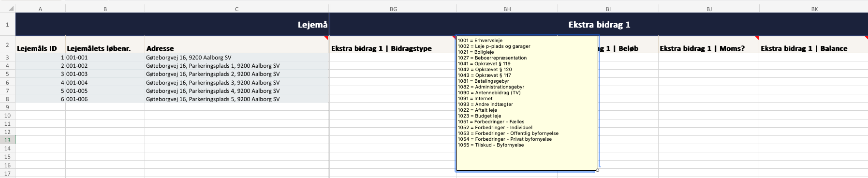The image size is (868, 178).
Task: Click '1027 = Beboerrepræsentation' comment line
Action: pos(492,58)
